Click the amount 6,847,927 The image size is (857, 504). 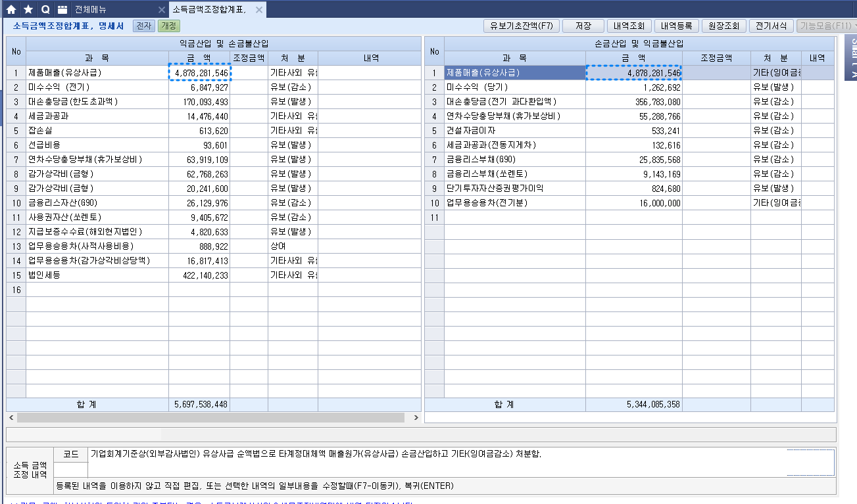click(210, 87)
